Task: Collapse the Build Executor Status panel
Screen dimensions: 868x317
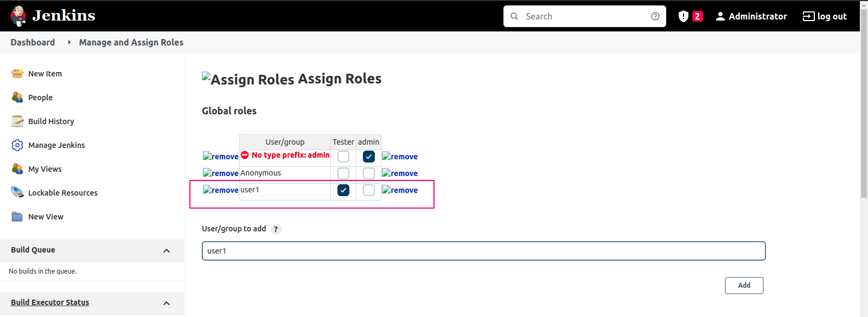Action: coord(167,303)
